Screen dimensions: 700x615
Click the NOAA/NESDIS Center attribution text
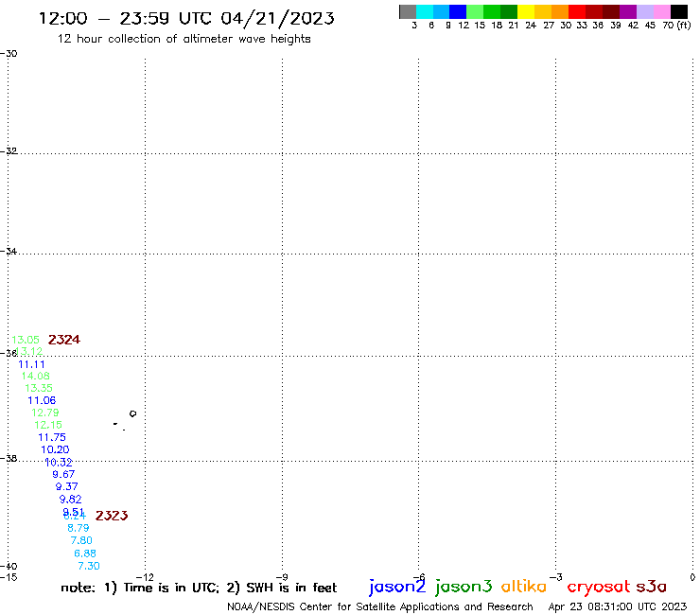[x=380, y=607]
